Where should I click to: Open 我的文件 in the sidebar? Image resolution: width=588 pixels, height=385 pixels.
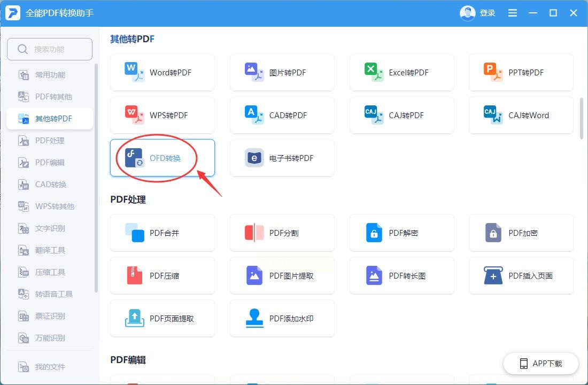50,367
